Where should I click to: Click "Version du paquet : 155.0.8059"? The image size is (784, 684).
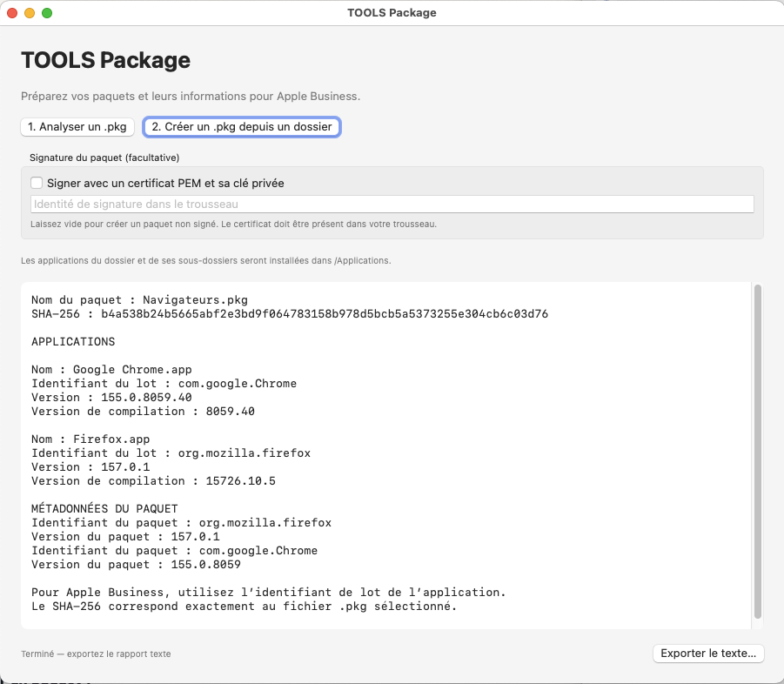click(136, 565)
